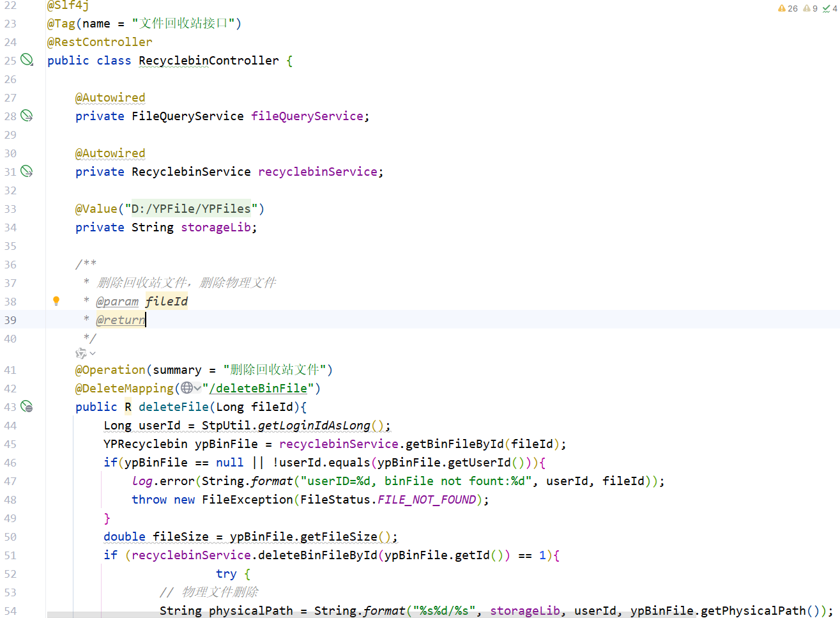The width and height of the screenshot is (840, 618).
Task: Click the getLoginIdAsLong method call
Action: coord(314,426)
